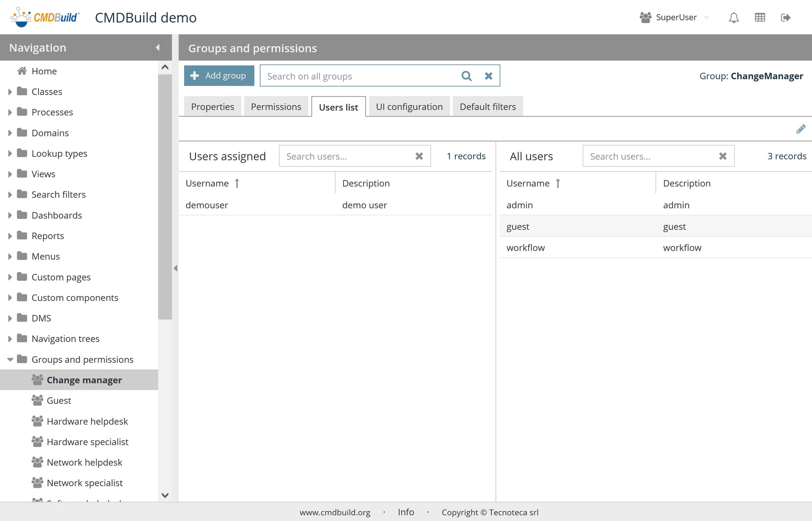Collapse the Navigation panel arrow
Screen dimensions: 812x521
(x=158, y=48)
